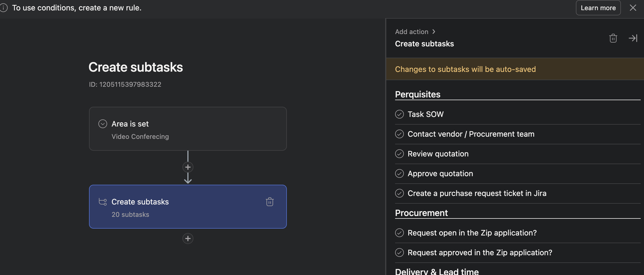Complete the Review quotation subtask
Image resolution: width=644 pixels, height=275 pixels.
399,154
